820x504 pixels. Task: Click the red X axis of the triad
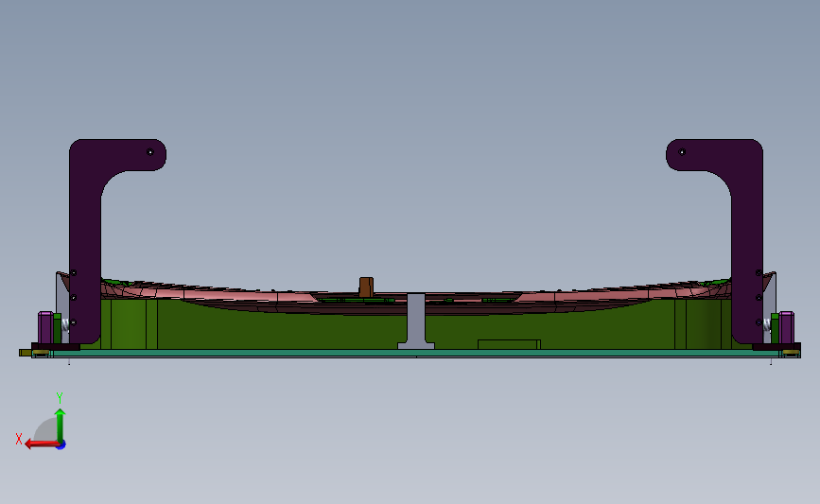[42, 443]
